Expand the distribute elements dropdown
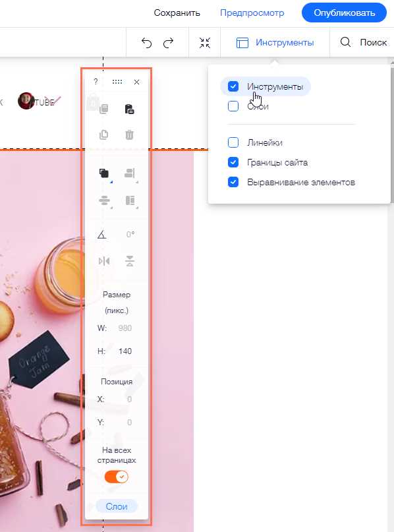Image resolution: width=394 pixels, height=532 pixels. pos(105,201)
